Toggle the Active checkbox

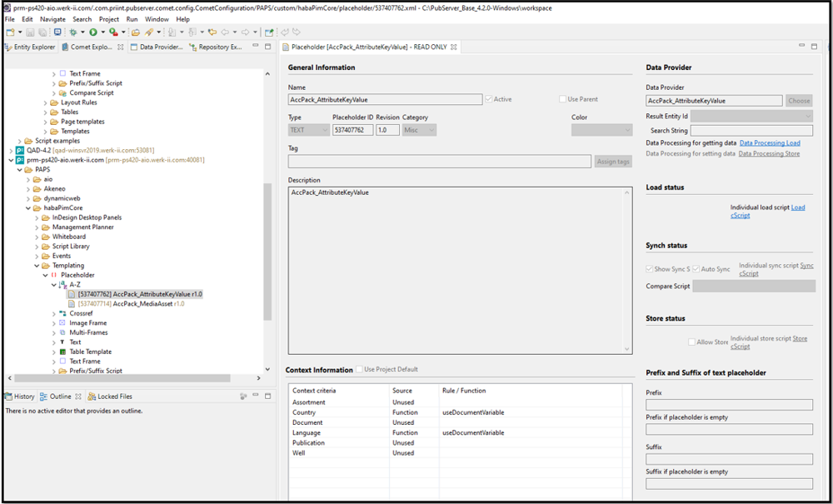click(489, 99)
